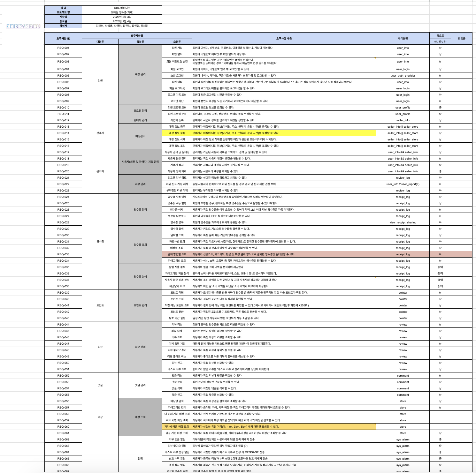Select the '내 위치 기반 매장 조회' cell
This screenshot has height=473, width=476.
tap(177, 414)
